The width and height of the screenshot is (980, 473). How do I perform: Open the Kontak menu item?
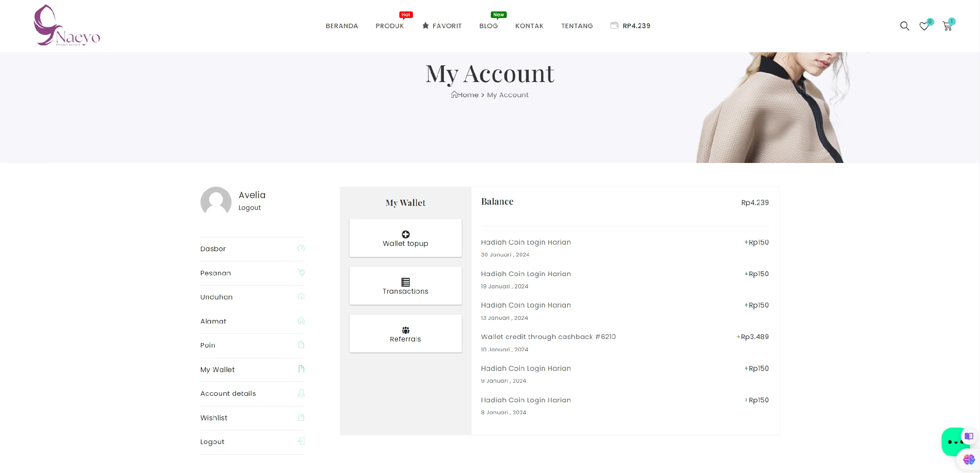click(529, 26)
